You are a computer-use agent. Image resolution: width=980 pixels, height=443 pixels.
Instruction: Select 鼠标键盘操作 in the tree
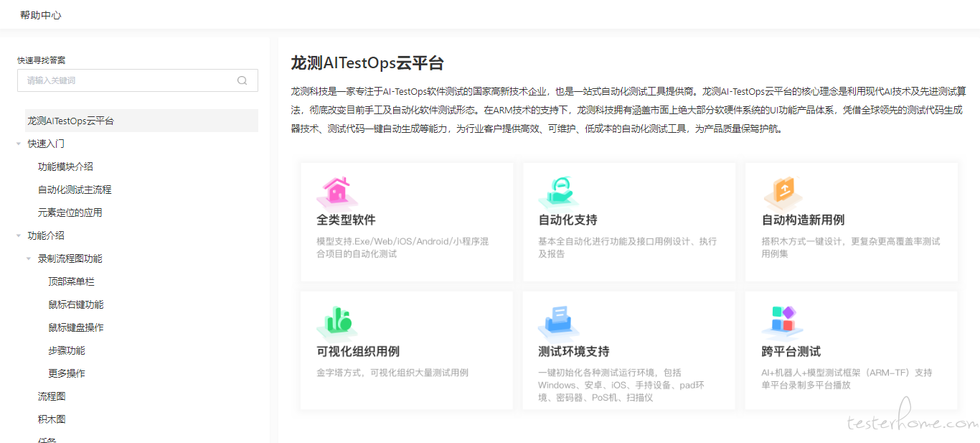pos(76,327)
